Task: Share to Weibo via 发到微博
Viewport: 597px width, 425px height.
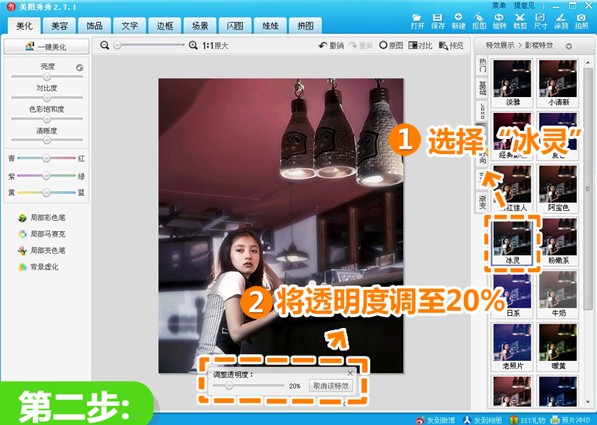Action: click(435, 420)
